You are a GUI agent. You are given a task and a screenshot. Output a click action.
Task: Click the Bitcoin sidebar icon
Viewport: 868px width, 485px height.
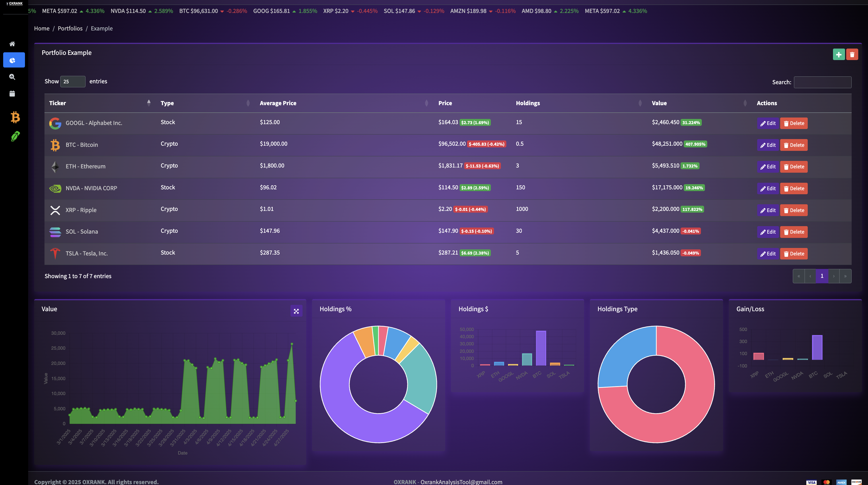[15, 118]
